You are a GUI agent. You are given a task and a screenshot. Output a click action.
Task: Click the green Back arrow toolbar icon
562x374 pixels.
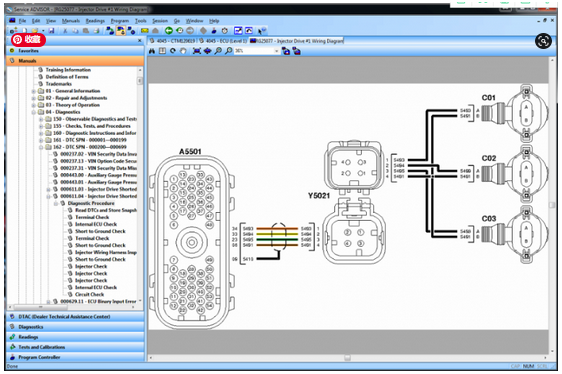[168, 31]
